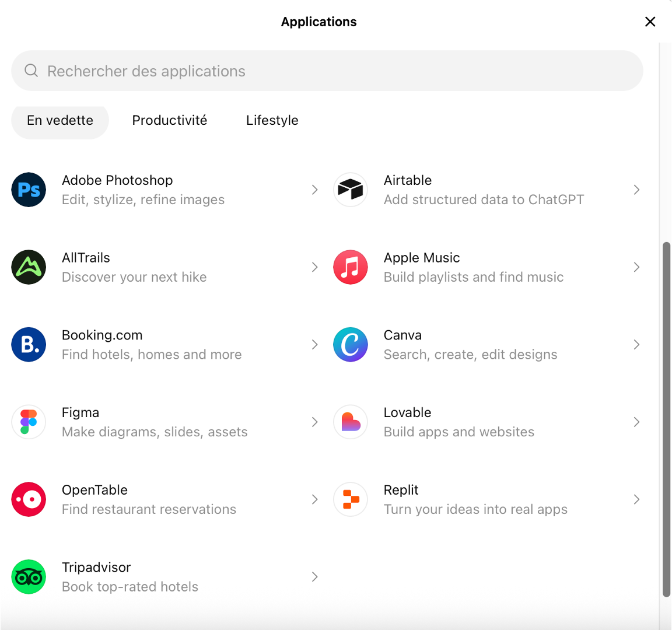Viewport: 672px width, 630px height.
Task: Click the Figma colorful logo icon
Action: (29, 422)
